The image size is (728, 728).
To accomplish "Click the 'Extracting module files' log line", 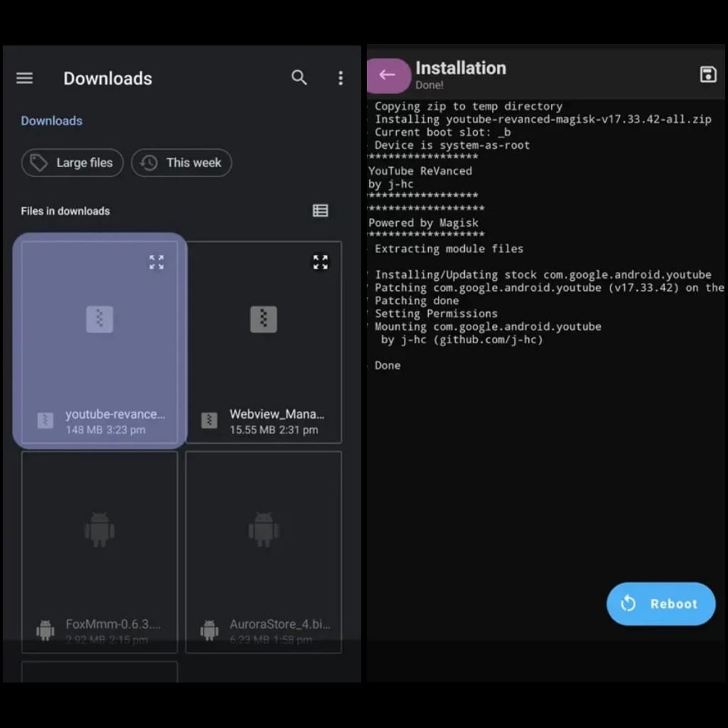I will coord(449,249).
